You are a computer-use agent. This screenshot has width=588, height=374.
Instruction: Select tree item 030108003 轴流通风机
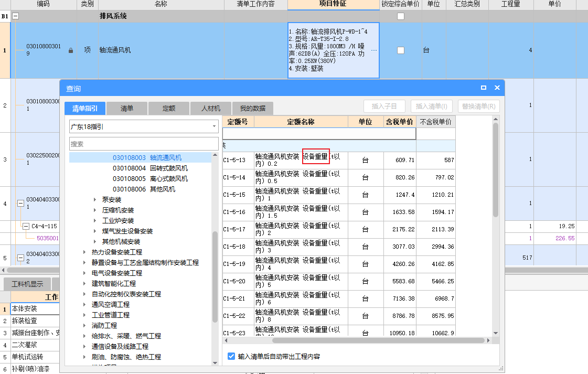click(147, 157)
